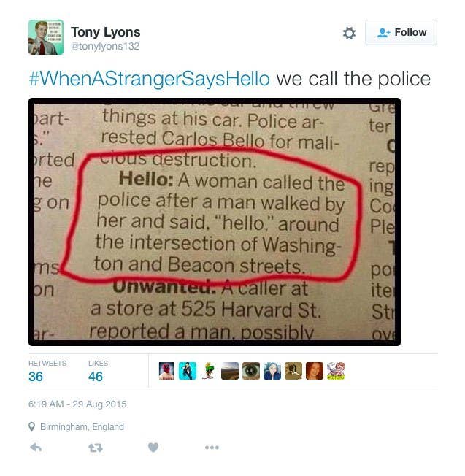View the 36 retweets list
Viewport: 465px width, 476px height.
(47, 371)
